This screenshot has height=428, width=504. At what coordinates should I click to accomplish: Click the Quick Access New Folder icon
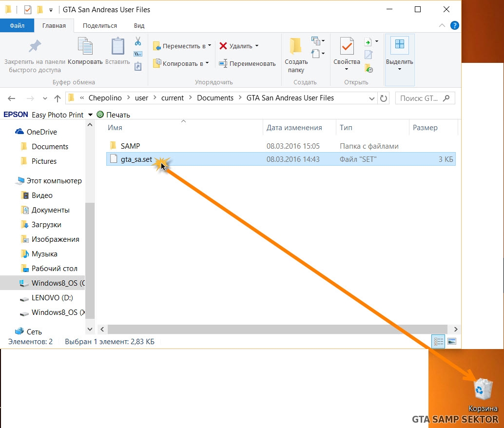40,10
